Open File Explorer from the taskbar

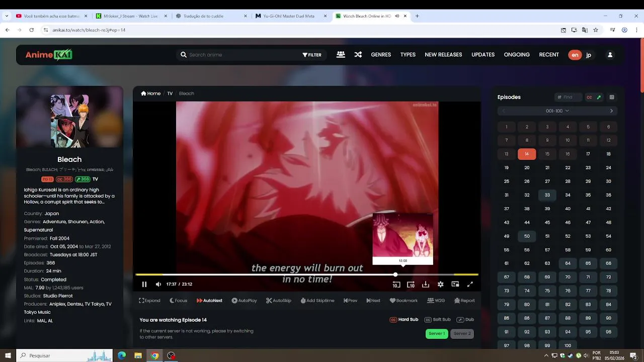138,355
